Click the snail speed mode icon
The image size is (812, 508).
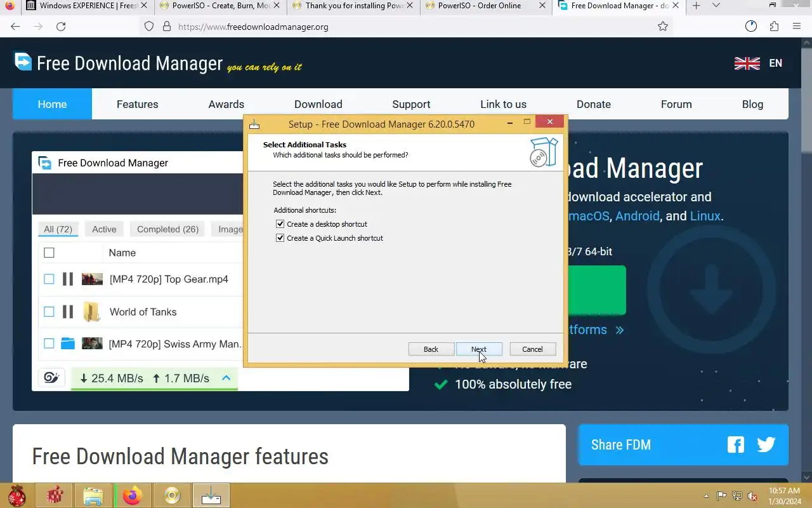(51, 378)
